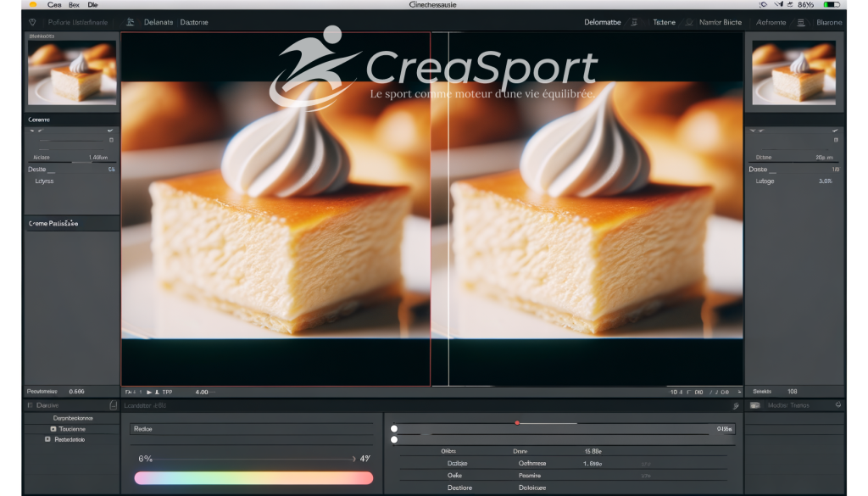Open the Redioe dropdown field

251,429
